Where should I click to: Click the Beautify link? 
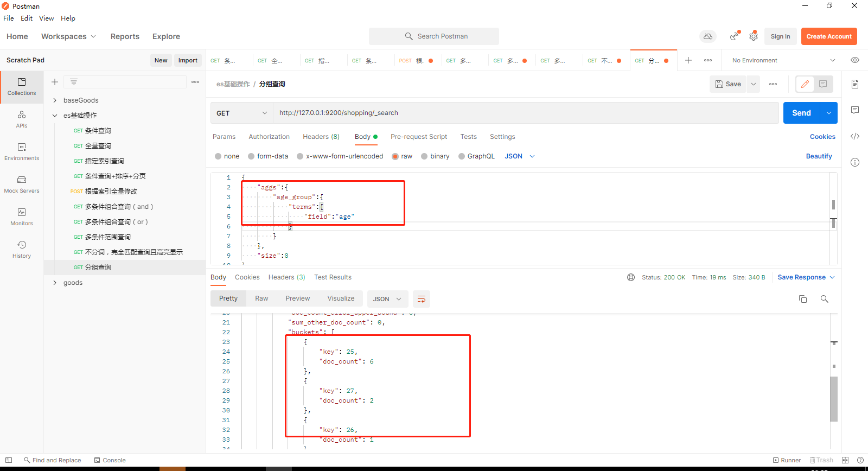[x=819, y=156]
